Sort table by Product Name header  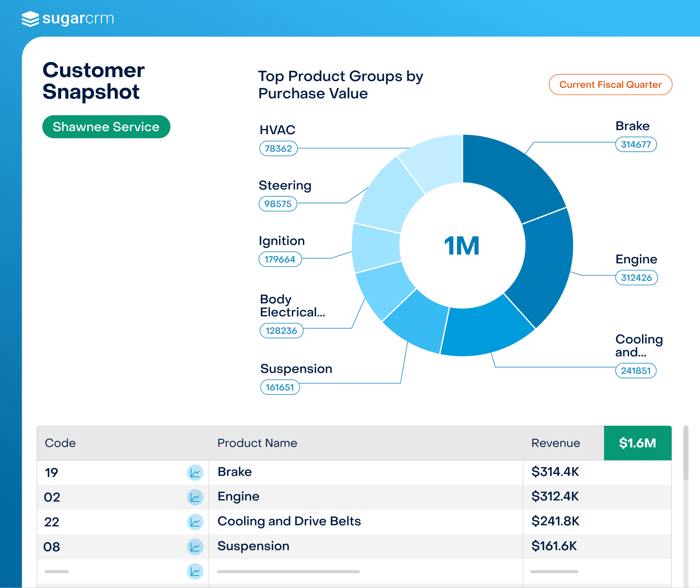(x=257, y=443)
